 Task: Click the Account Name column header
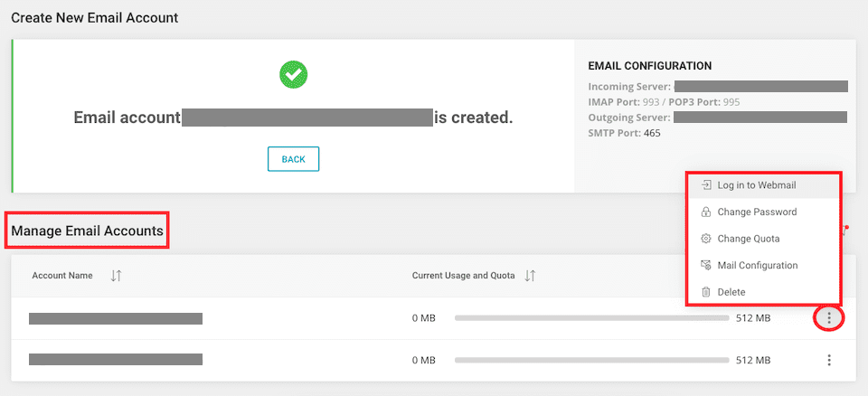pyautogui.click(x=62, y=276)
